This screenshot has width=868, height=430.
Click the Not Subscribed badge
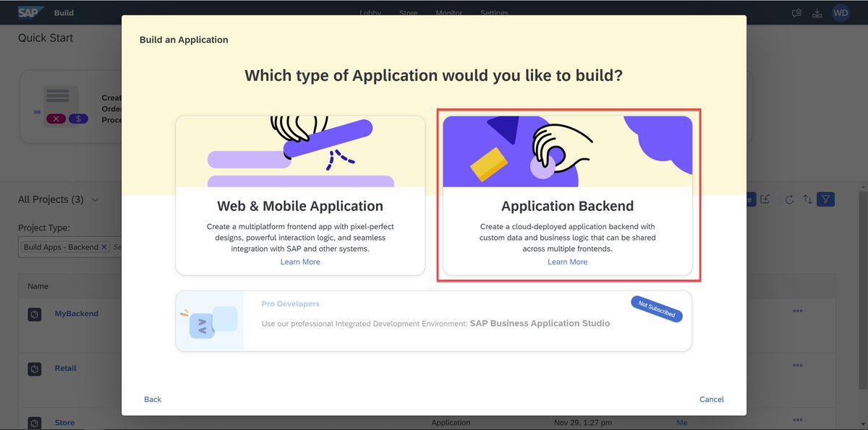(657, 309)
